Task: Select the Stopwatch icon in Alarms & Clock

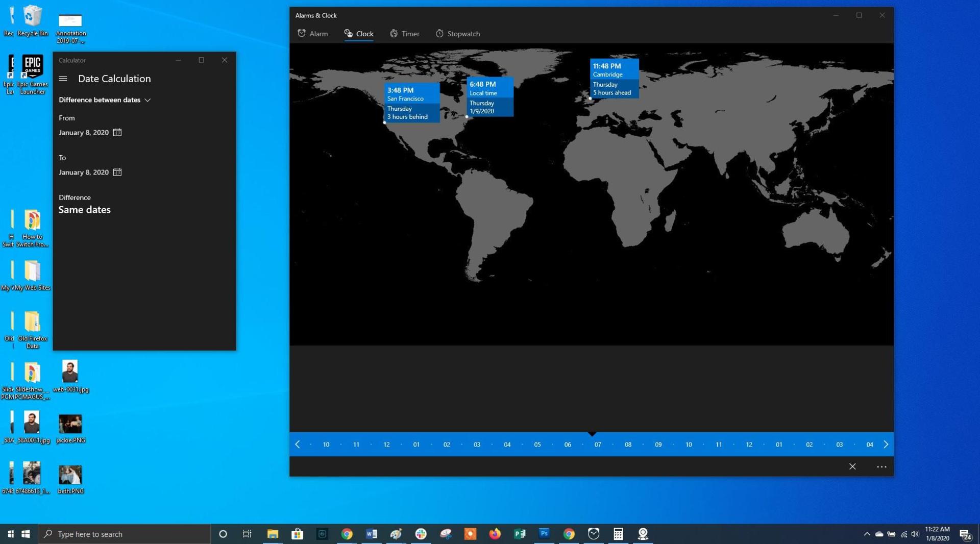Action: (x=439, y=33)
